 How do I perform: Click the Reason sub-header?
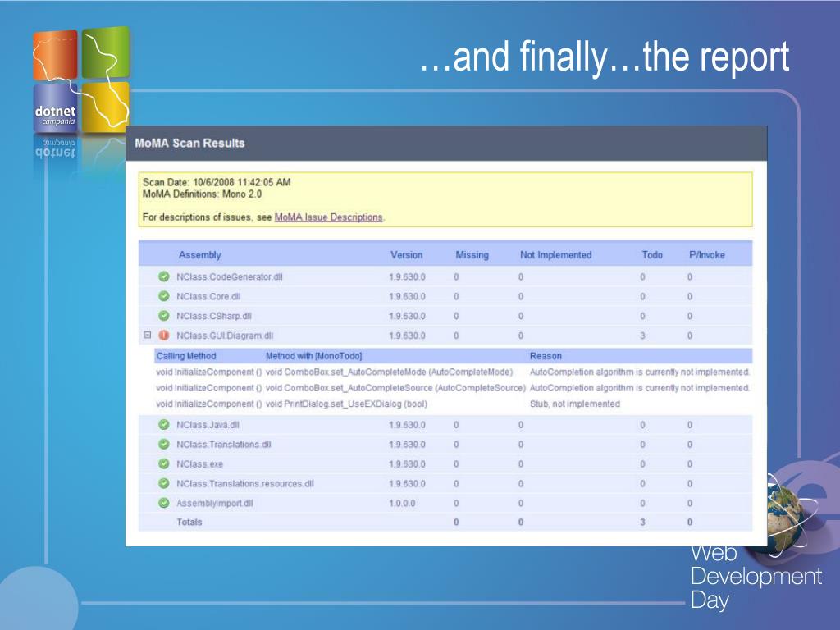click(x=546, y=356)
